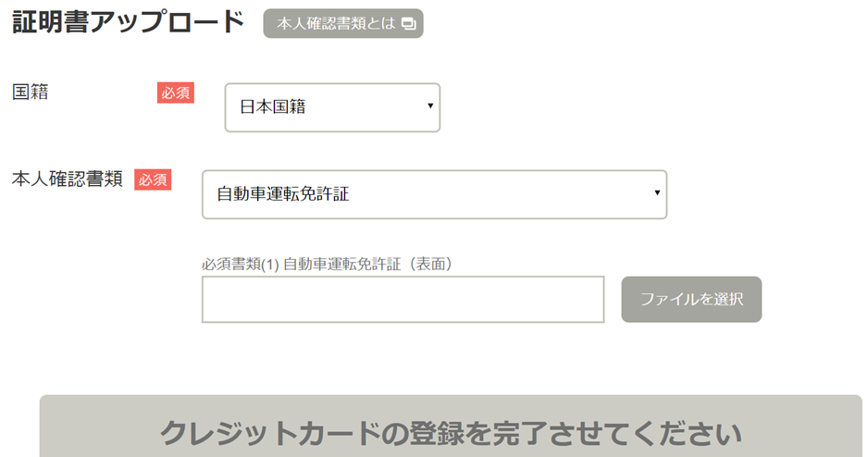868x457 pixels.
Task: Click the 証明書アップロード heading
Action: tap(128, 22)
